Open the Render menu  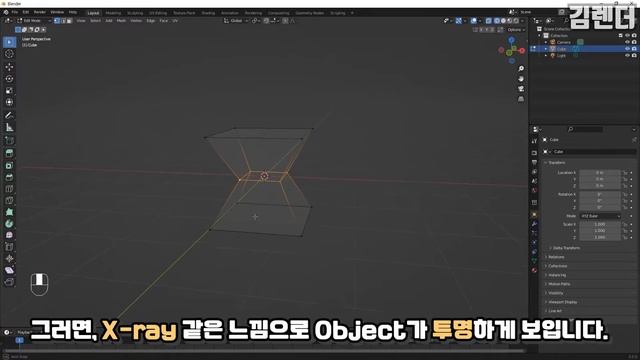(40, 12)
